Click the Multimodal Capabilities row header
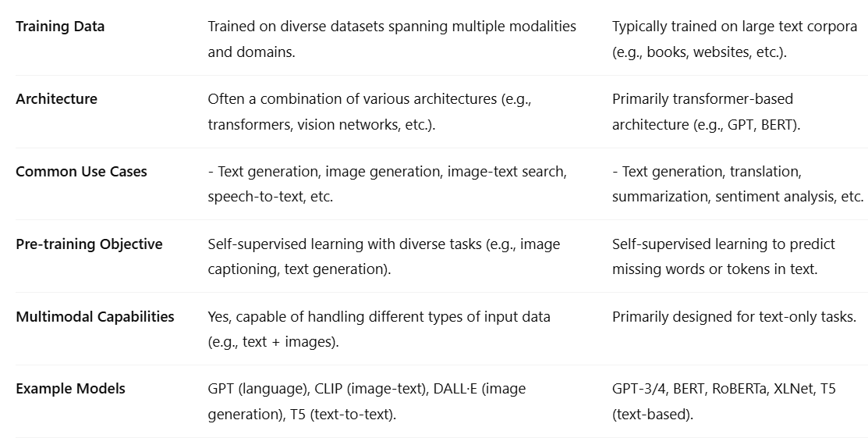 point(94,316)
